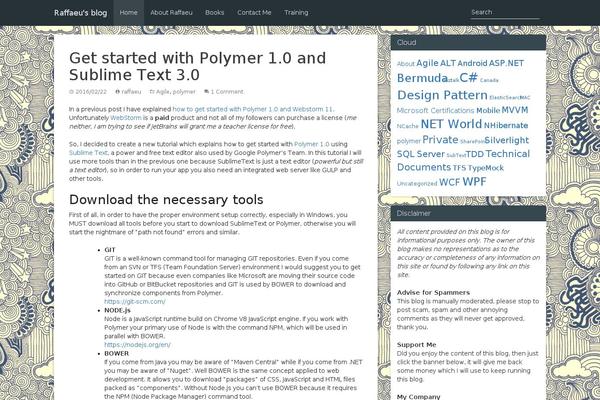Open the Raffaeu's blog site title
The height and width of the screenshot is (400, 600).
[x=80, y=13]
